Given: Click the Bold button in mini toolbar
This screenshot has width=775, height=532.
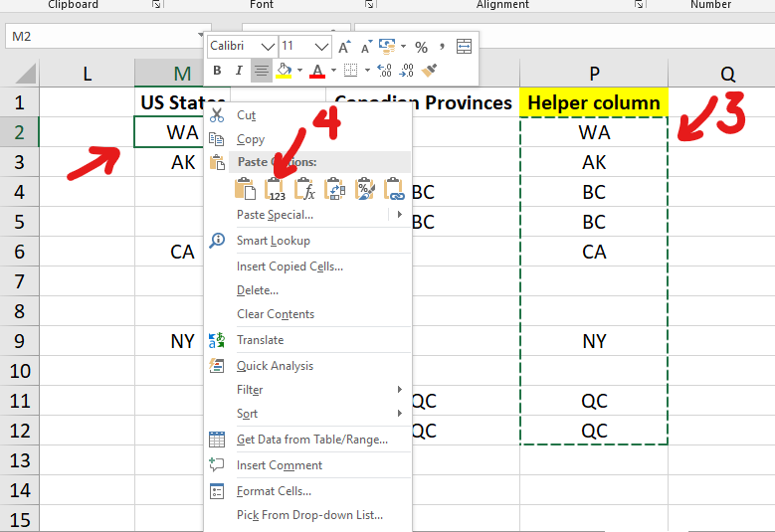Looking at the screenshot, I should [217, 71].
